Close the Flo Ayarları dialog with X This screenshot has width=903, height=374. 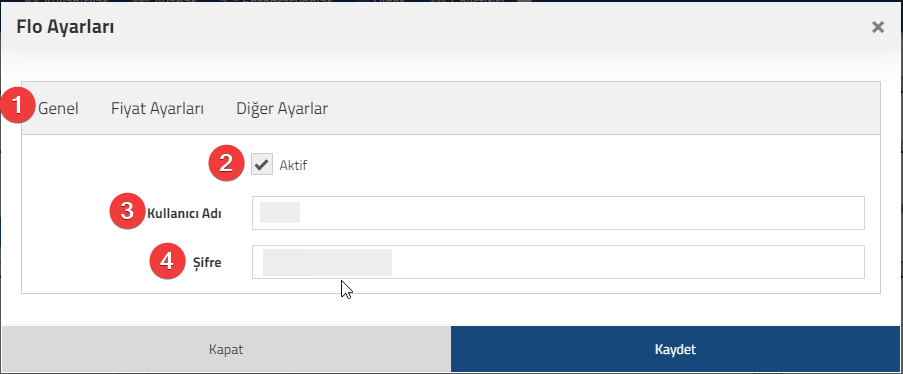(x=878, y=27)
